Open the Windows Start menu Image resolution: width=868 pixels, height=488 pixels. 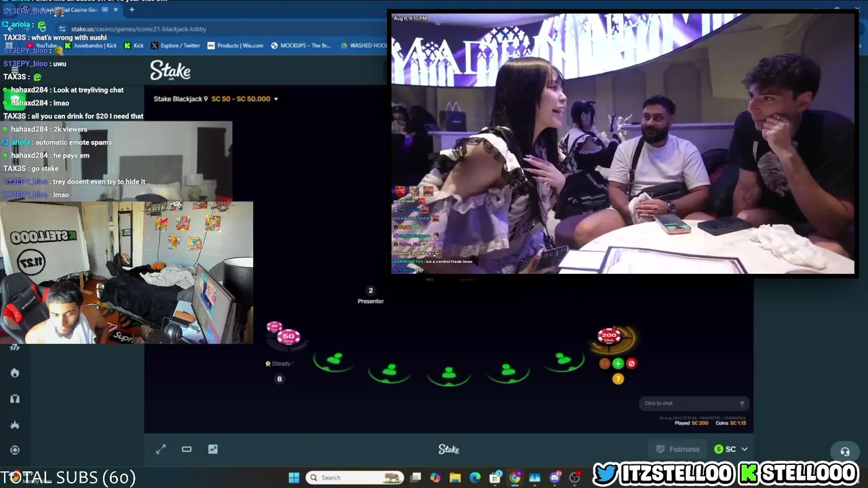pos(294,478)
